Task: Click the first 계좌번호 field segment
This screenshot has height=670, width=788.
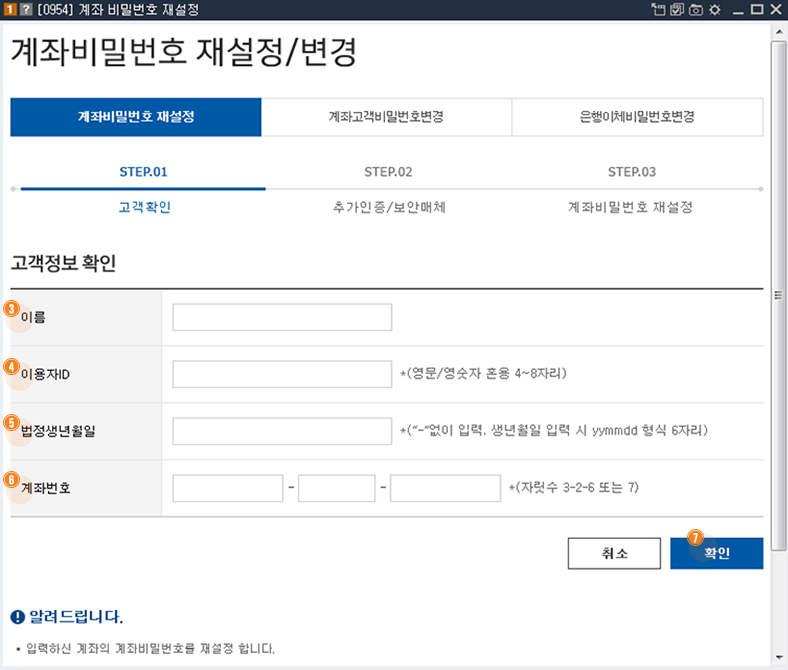Action: (228, 488)
